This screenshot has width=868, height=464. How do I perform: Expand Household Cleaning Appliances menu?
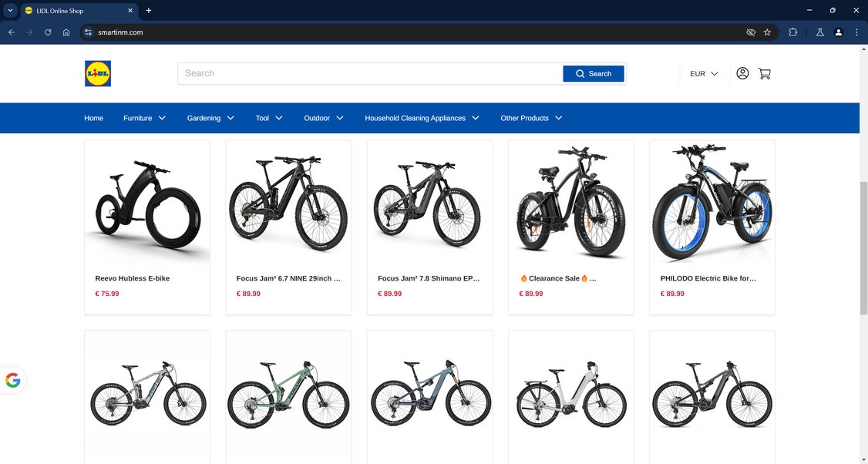[x=422, y=118]
